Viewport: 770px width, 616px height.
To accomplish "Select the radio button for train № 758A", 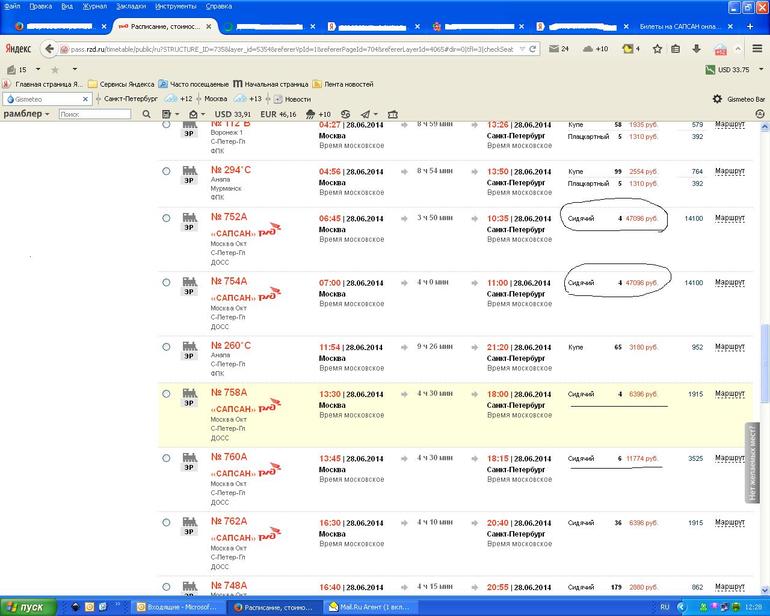I will tap(166, 393).
